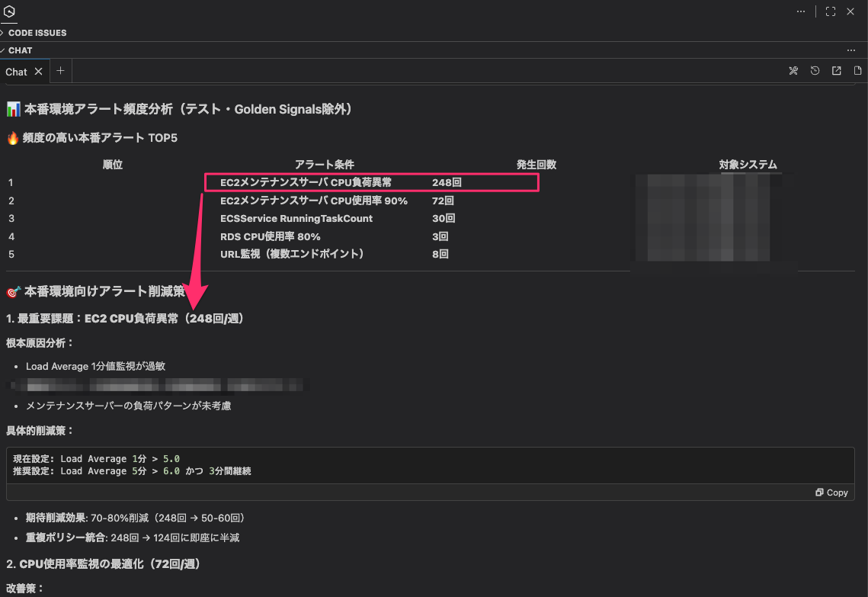Click the アラート条件 column header
Image resolution: width=868 pixels, height=597 pixels.
tap(325, 165)
